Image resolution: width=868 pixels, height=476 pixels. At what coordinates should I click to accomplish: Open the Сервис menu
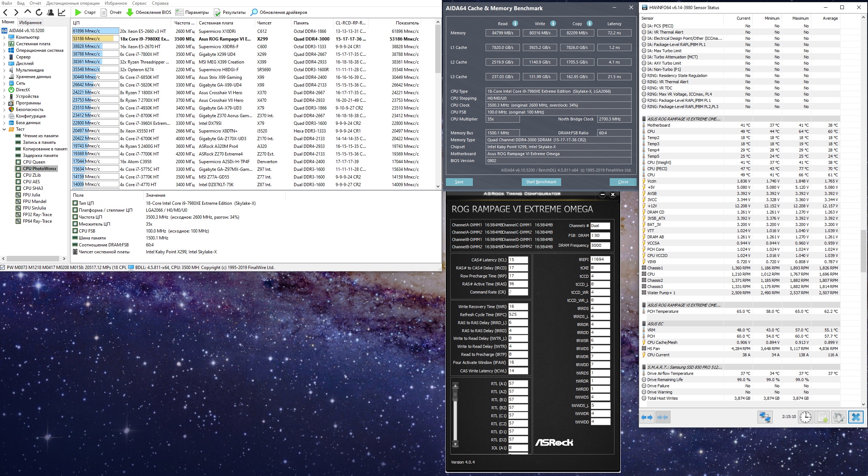[x=139, y=3]
